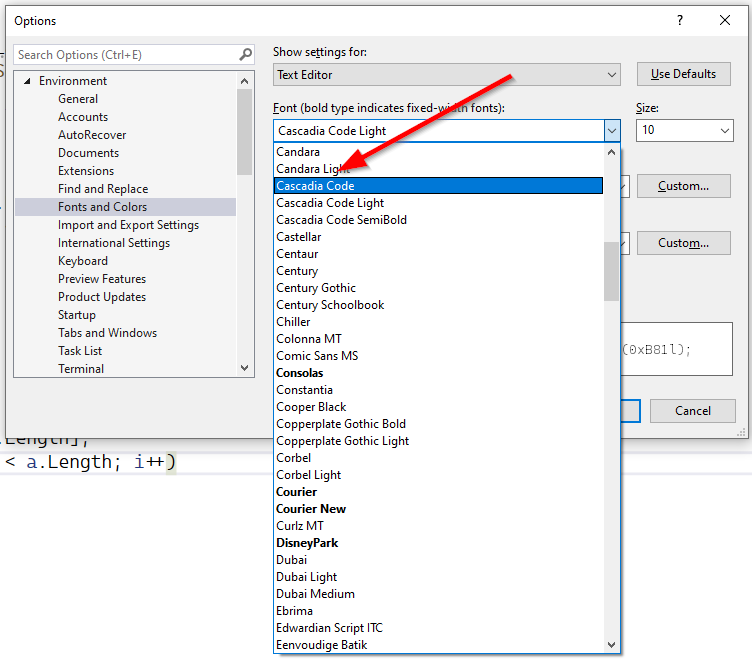Select Terminal in the options tree
The width and height of the screenshot is (752, 662).
pos(81,369)
